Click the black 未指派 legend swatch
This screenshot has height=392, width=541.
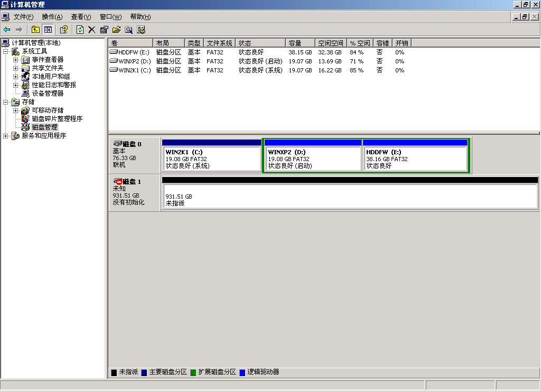114,372
